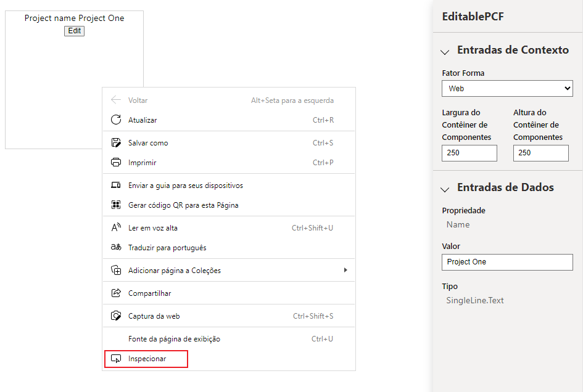Click the Edit button

pos(75,31)
